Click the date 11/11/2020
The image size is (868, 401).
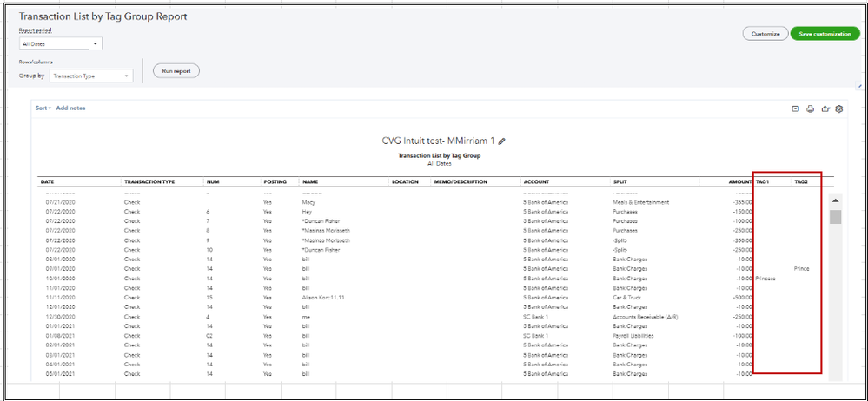click(x=58, y=298)
